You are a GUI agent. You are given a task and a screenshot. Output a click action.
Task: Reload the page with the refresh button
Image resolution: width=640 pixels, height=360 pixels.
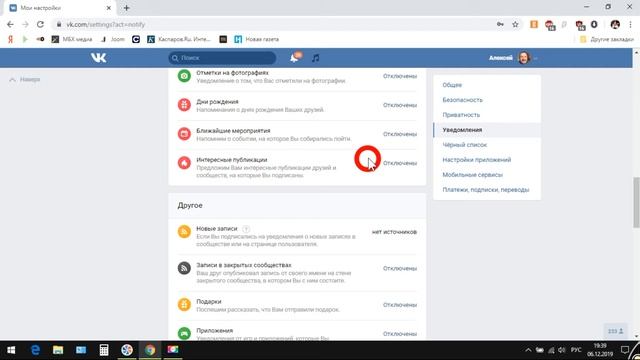(x=40, y=24)
